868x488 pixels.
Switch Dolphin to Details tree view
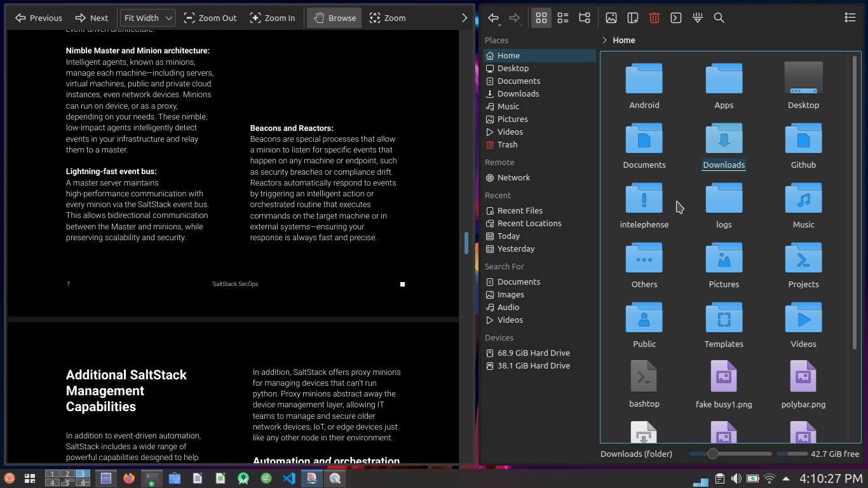[585, 18]
